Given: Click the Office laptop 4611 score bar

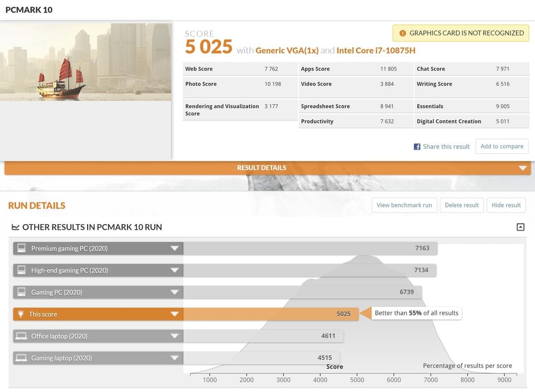Looking at the screenshot, I should pyautogui.click(x=263, y=336).
